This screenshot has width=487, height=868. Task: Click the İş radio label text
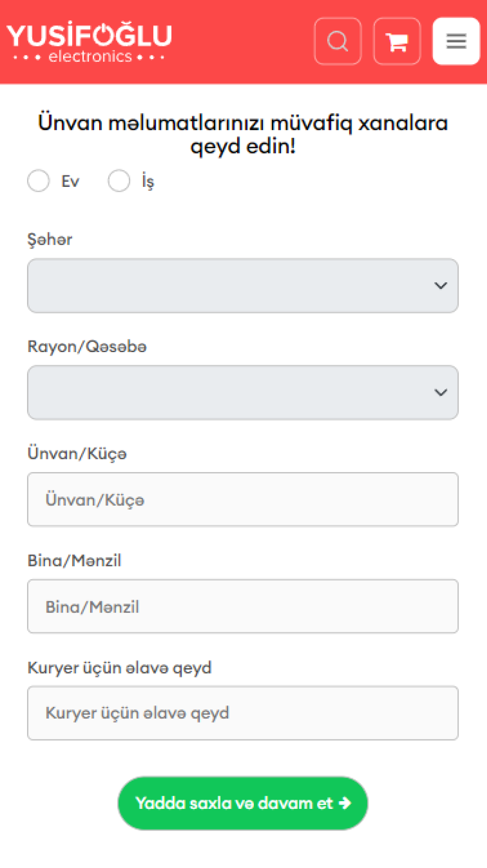(x=148, y=181)
